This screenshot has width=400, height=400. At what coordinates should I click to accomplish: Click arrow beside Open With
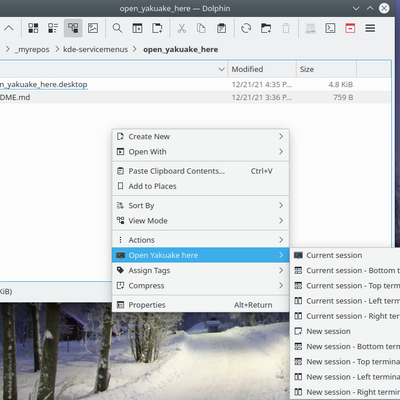tap(281, 152)
